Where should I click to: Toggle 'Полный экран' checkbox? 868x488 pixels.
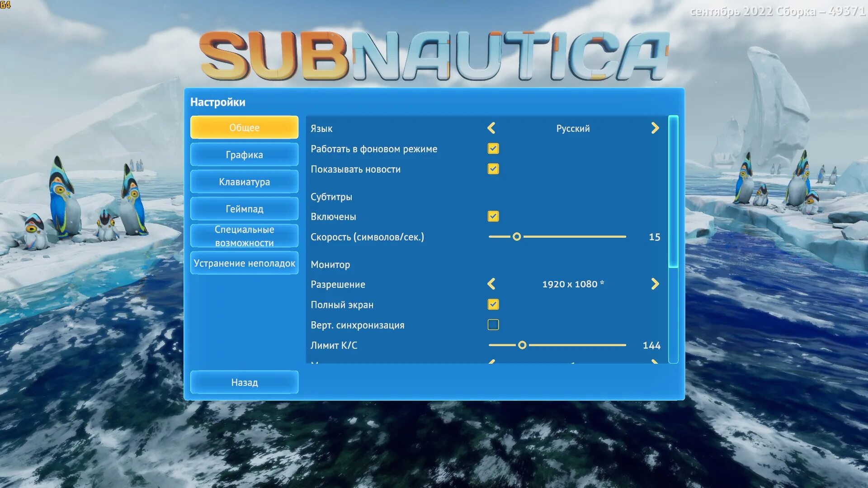(493, 305)
